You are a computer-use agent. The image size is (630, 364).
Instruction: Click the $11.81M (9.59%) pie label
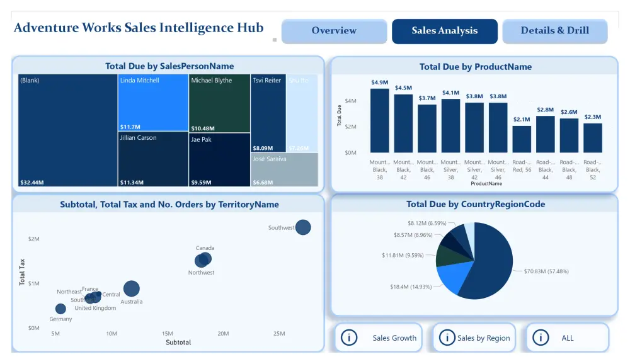[403, 255]
